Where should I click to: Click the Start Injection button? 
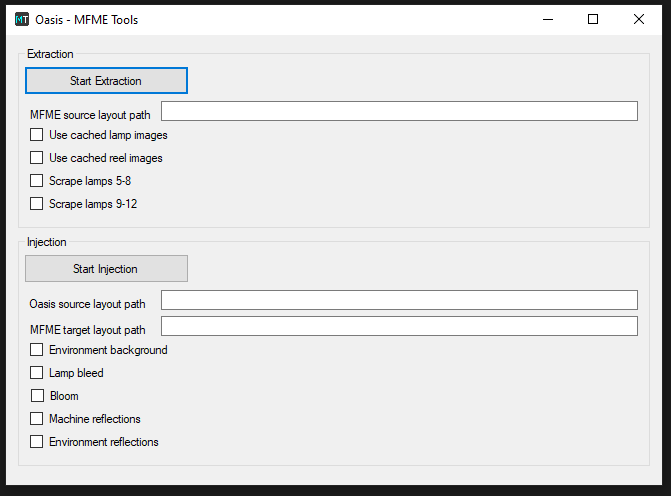tap(106, 269)
